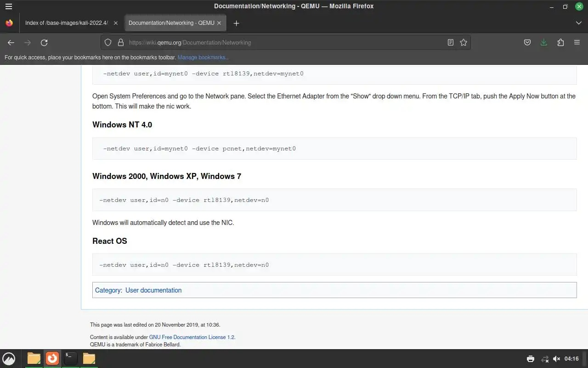Open the window menu hamburger icon

click(x=9, y=6)
